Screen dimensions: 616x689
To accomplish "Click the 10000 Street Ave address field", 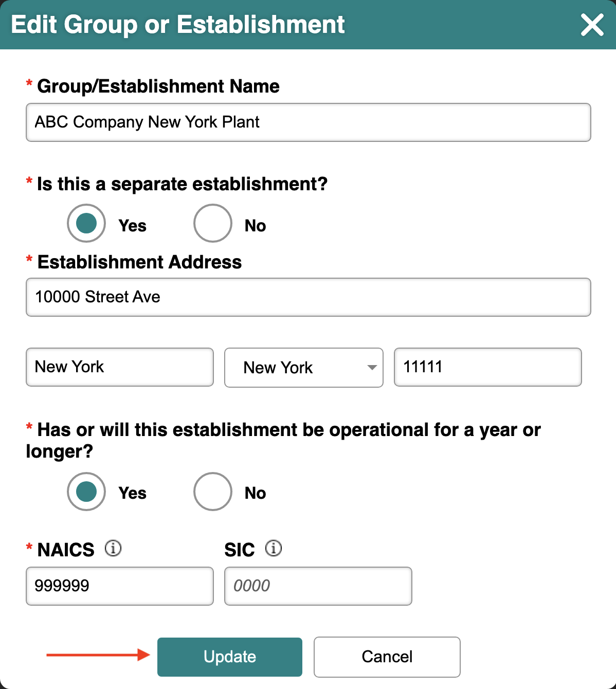I will pyautogui.click(x=309, y=297).
